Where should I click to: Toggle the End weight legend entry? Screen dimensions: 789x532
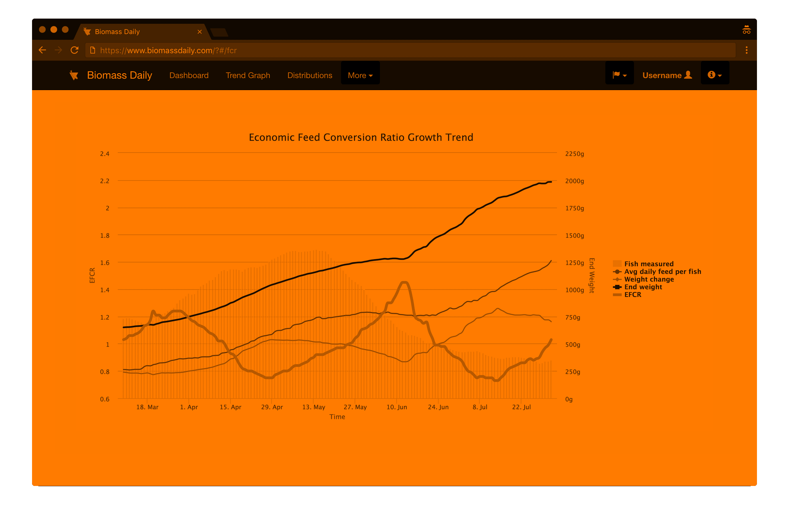pyautogui.click(x=637, y=287)
